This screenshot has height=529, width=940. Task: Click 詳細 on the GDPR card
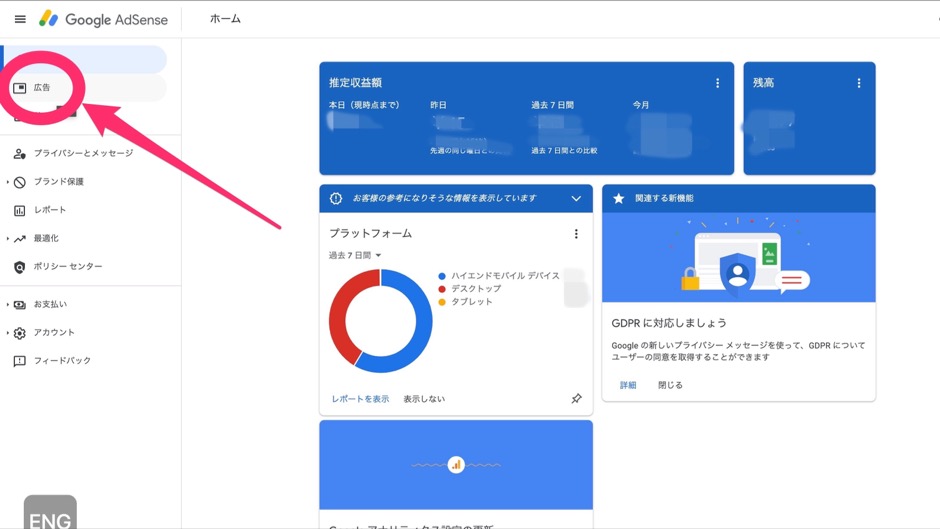(x=627, y=385)
